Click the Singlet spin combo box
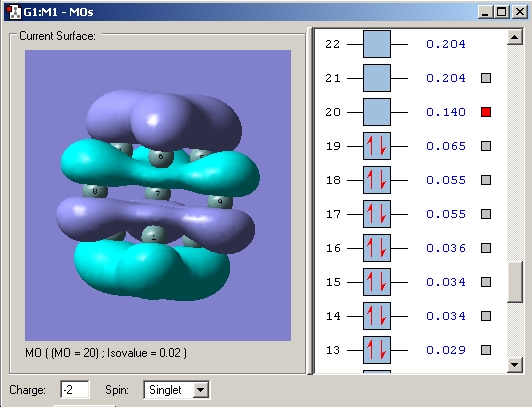Viewport: 532px width, 407px height. [176, 390]
